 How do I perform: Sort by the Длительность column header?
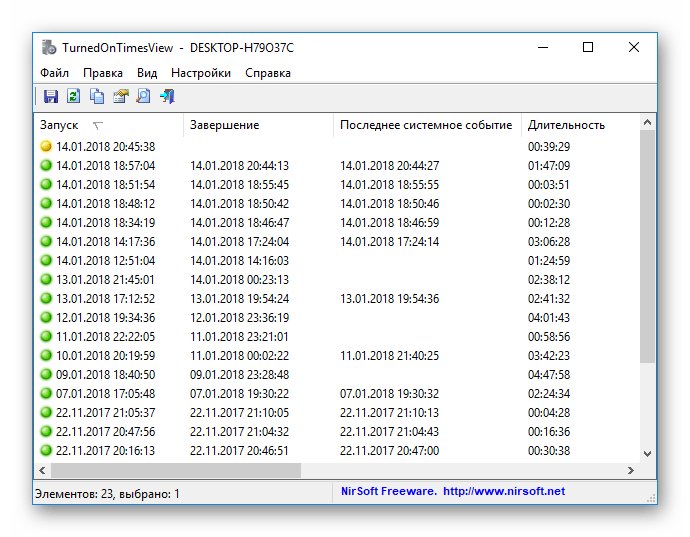[x=566, y=125]
